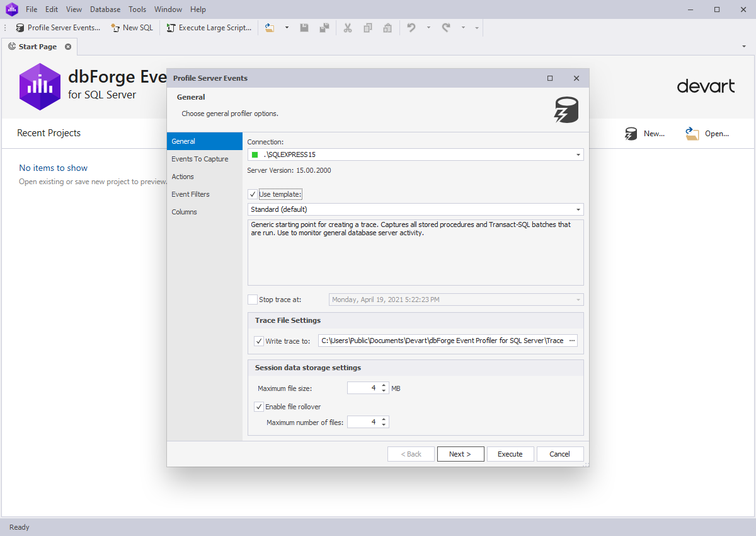
Task: Click the Save icon in the toolbar
Action: click(x=304, y=27)
